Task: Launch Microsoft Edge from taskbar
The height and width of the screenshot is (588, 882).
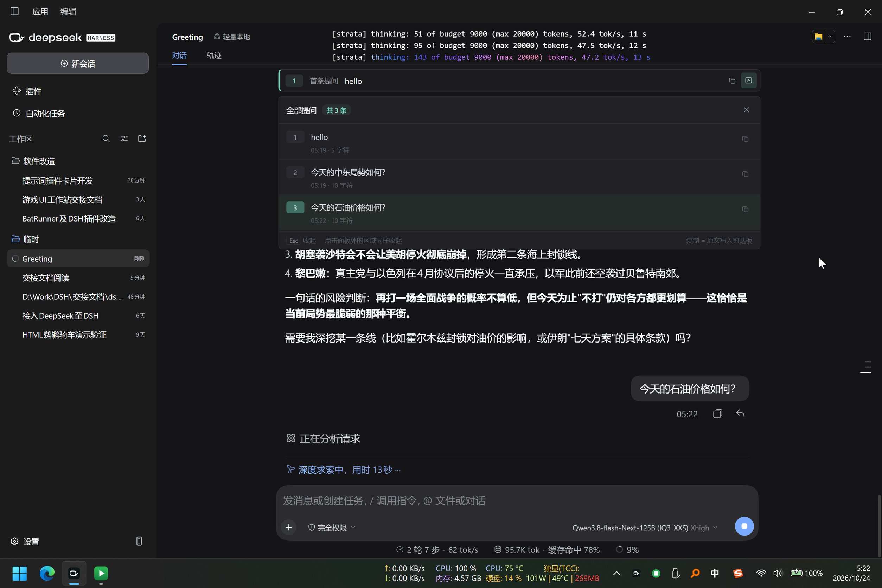Action: 47,573
